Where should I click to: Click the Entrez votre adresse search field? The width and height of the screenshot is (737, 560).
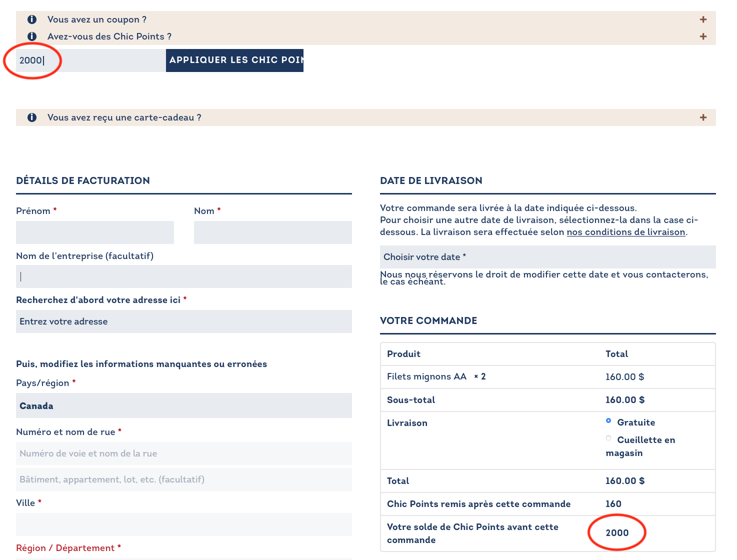click(x=183, y=321)
